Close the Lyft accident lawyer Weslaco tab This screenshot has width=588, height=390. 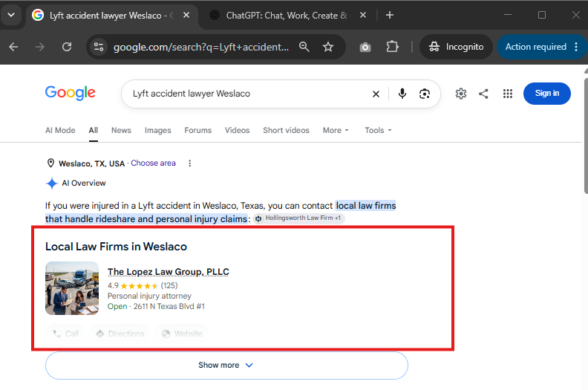(x=186, y=15)
